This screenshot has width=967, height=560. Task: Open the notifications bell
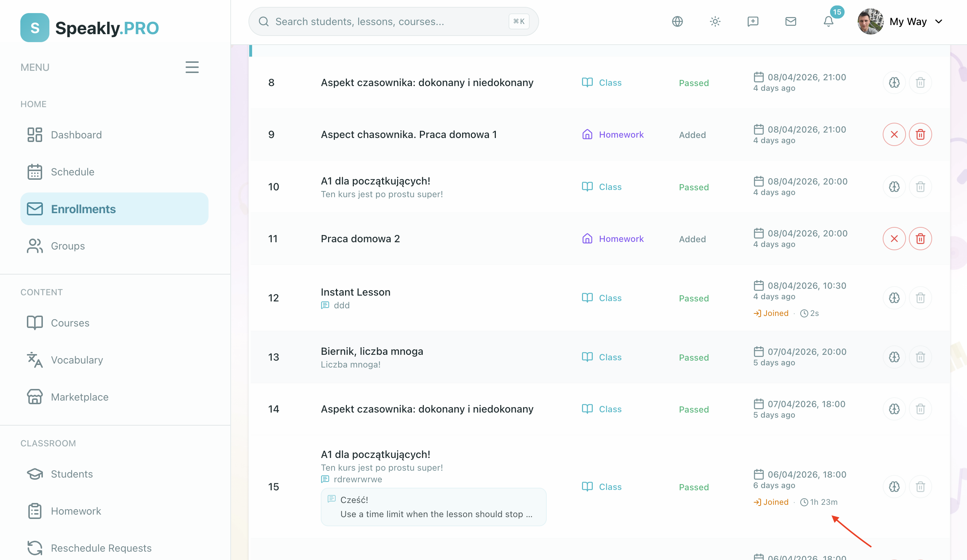tap(829, 21)
